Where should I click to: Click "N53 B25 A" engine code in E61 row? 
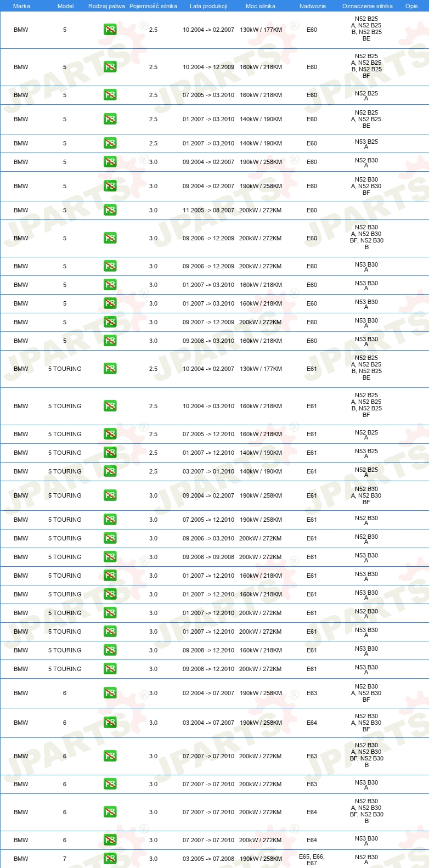(366, 453)
